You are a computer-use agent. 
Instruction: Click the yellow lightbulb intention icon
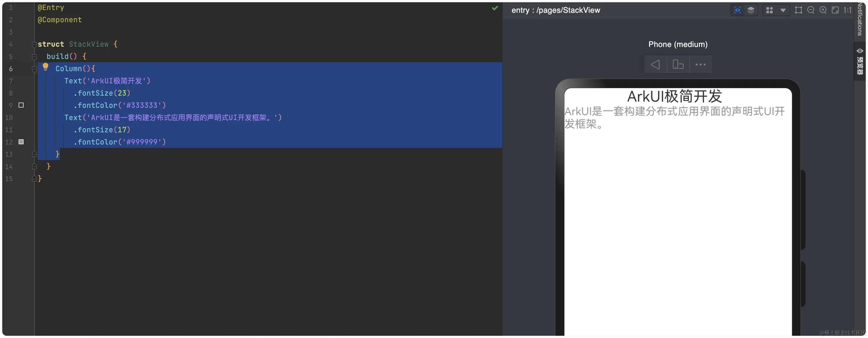click(x=45, y=66)
